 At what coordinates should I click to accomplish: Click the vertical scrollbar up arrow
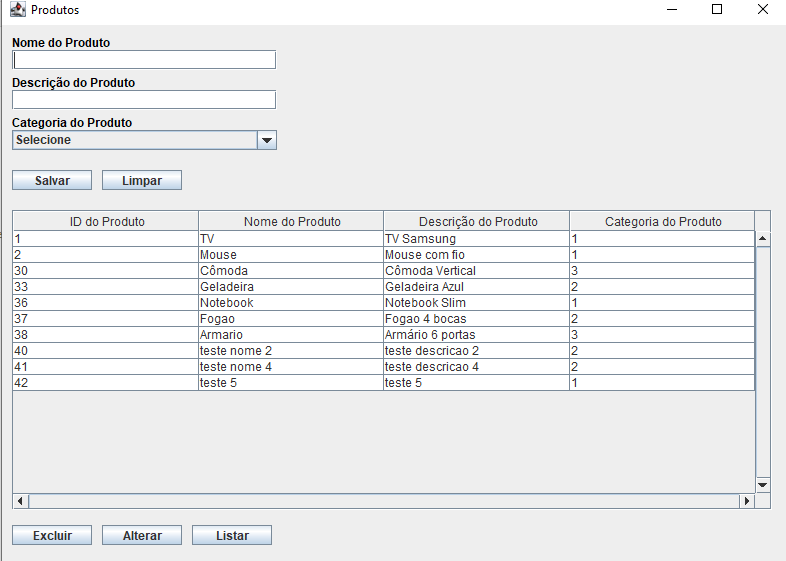click(x=763, y=239)
